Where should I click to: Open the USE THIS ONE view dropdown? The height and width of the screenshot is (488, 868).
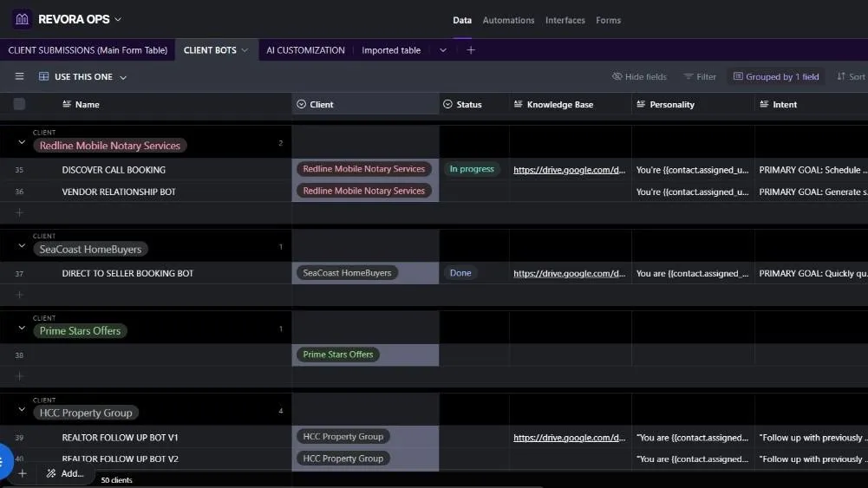click(x=123, y=77)
